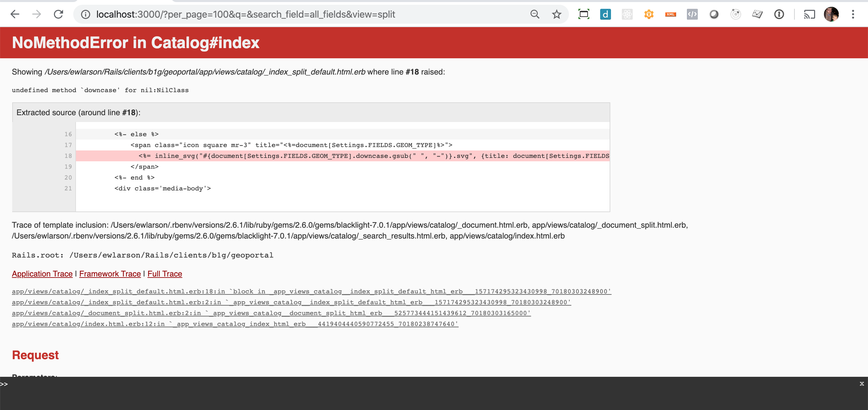868x410 pixels.
Task: View site information icon beside the URL
Action: coord(86,14)
